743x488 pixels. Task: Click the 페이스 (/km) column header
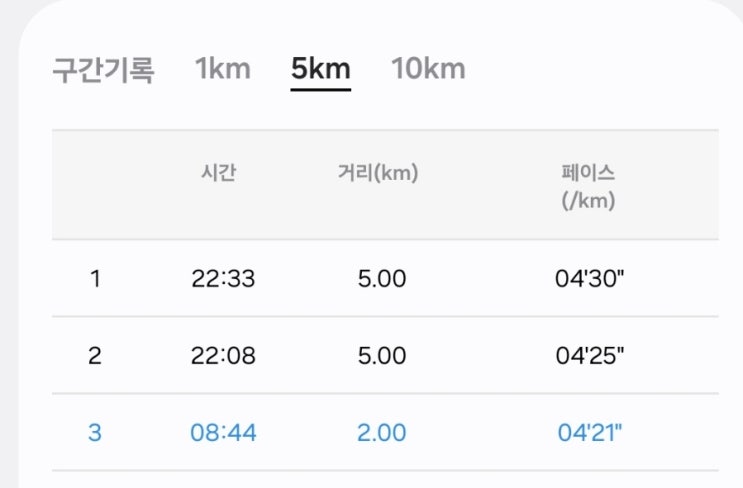[x=588, y=185]
